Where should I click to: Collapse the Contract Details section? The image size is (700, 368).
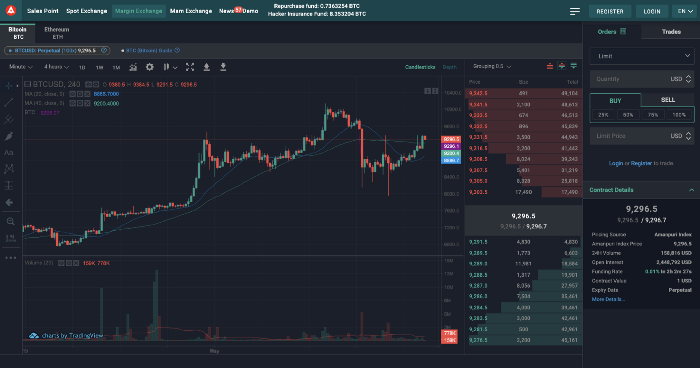(692, 190)
